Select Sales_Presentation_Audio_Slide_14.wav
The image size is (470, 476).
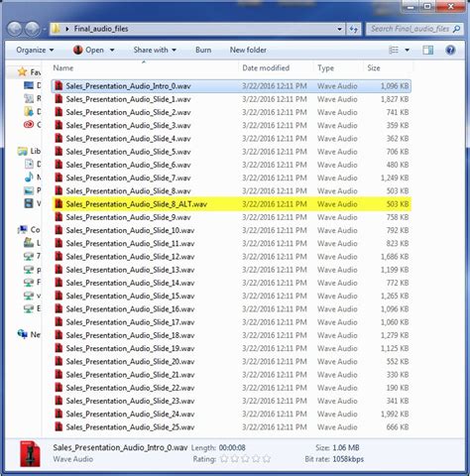click(231, 283)
